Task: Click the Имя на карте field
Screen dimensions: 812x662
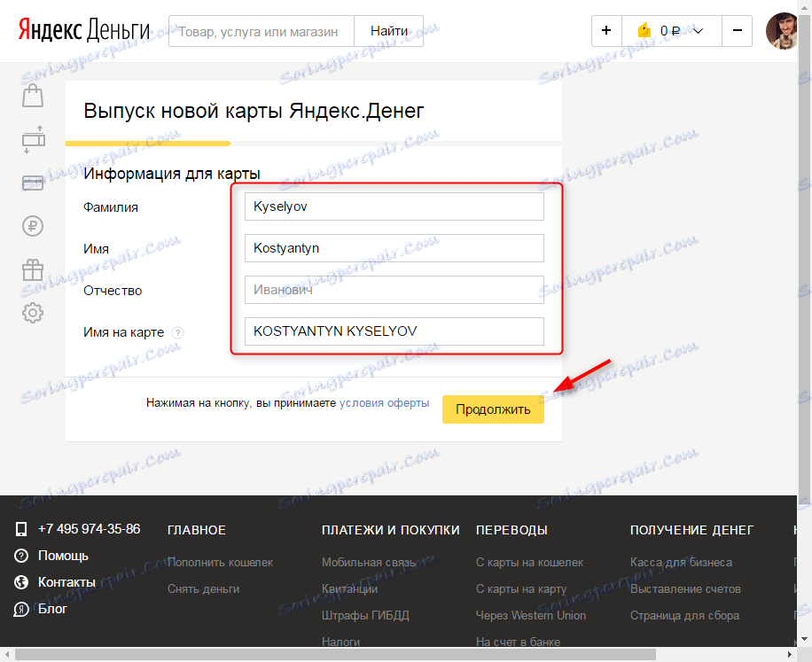Action: 394,331
